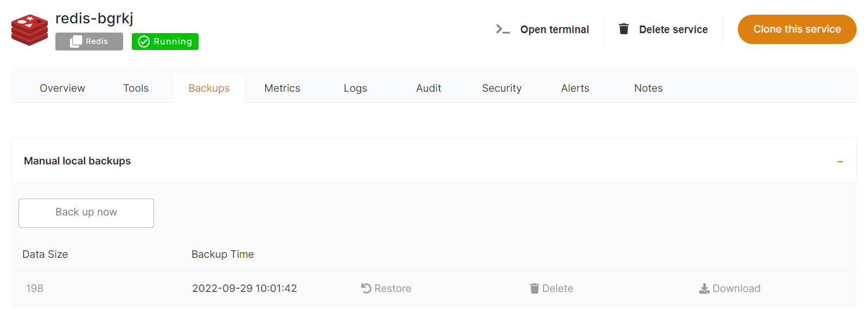Click the Redis badge copy icon
Viewport: 868px width, 324px height.
(76, 42)
